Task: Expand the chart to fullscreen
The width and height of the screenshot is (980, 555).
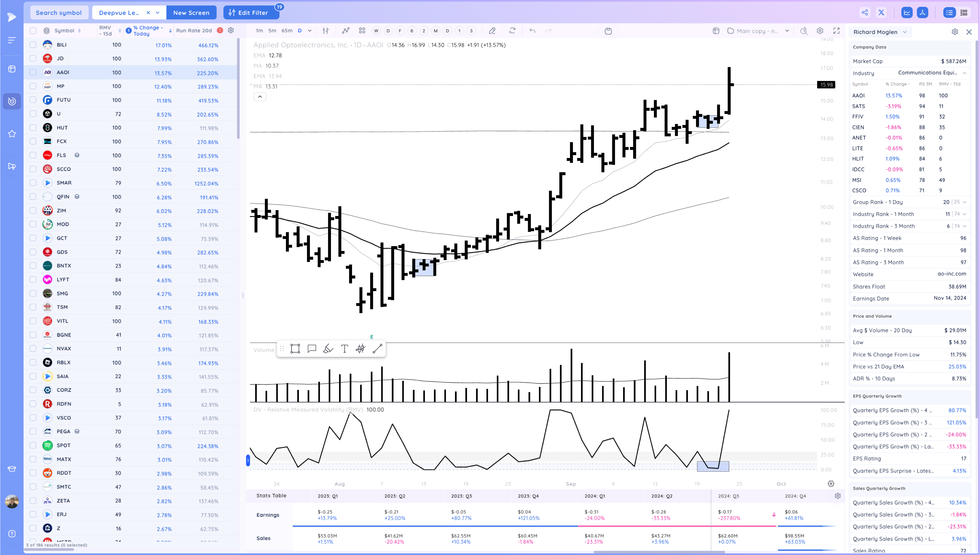Action: click(x=837, y=31)
